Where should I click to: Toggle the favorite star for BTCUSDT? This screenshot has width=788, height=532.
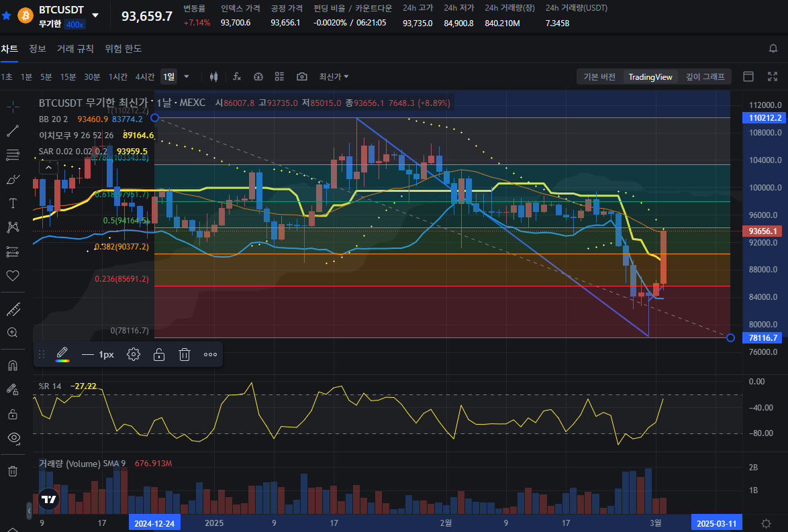pos(6,15)
